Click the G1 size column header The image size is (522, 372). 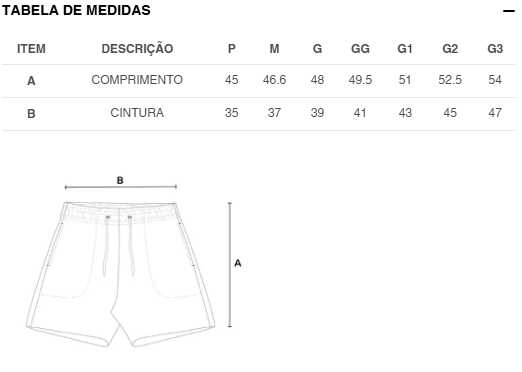click(405, 49)
